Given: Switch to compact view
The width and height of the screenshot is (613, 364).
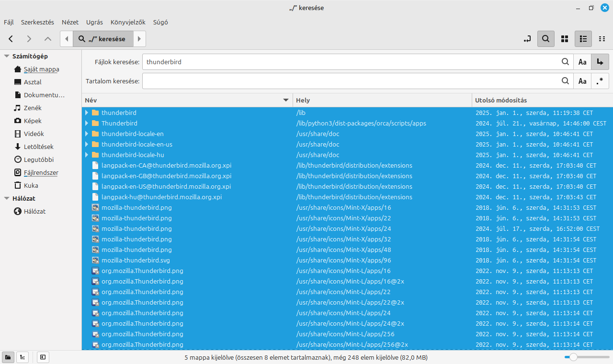Looking at the screenshot, I should tap(602, 39).
